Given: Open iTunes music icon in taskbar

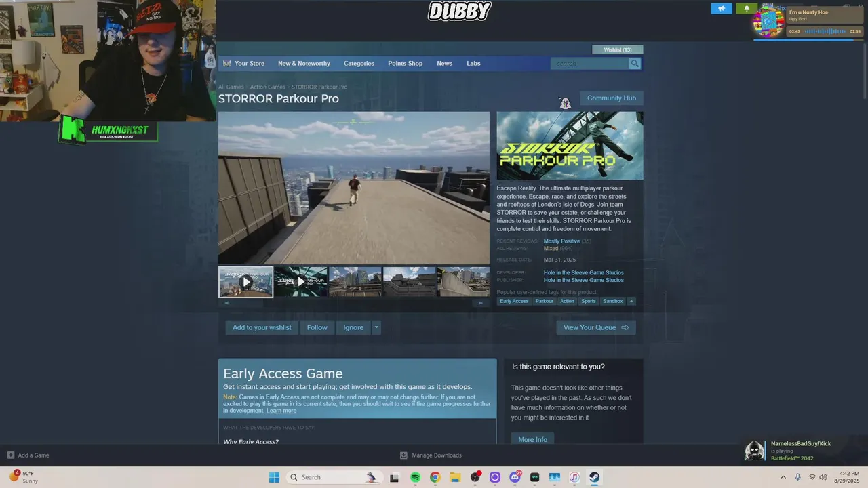Looking at the screenshot, I should coord(574,477).
